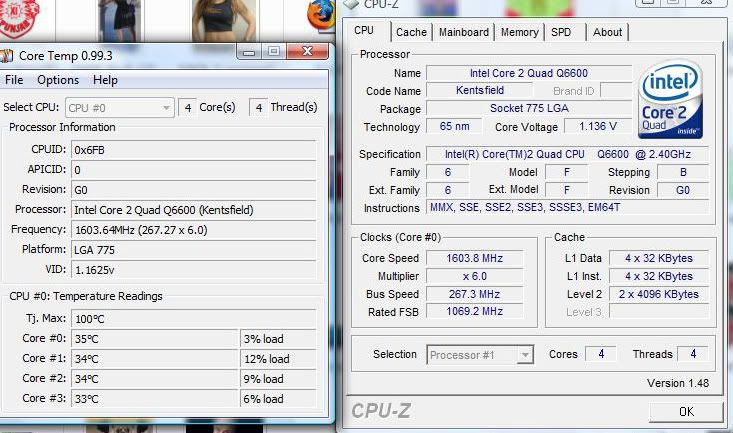Maximize the Core Temp window
This screenshot has height=433, width=733.
274,51
